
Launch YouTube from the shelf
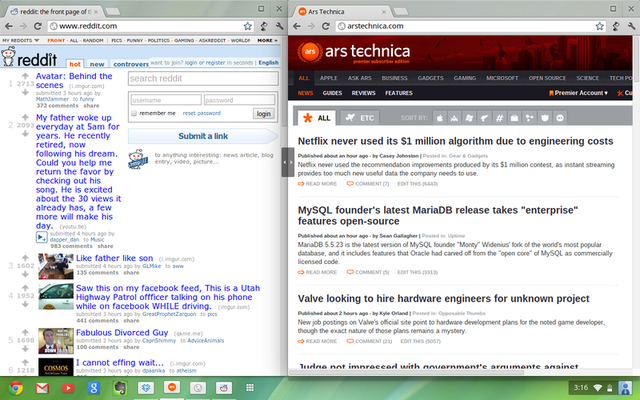point(68,388)
